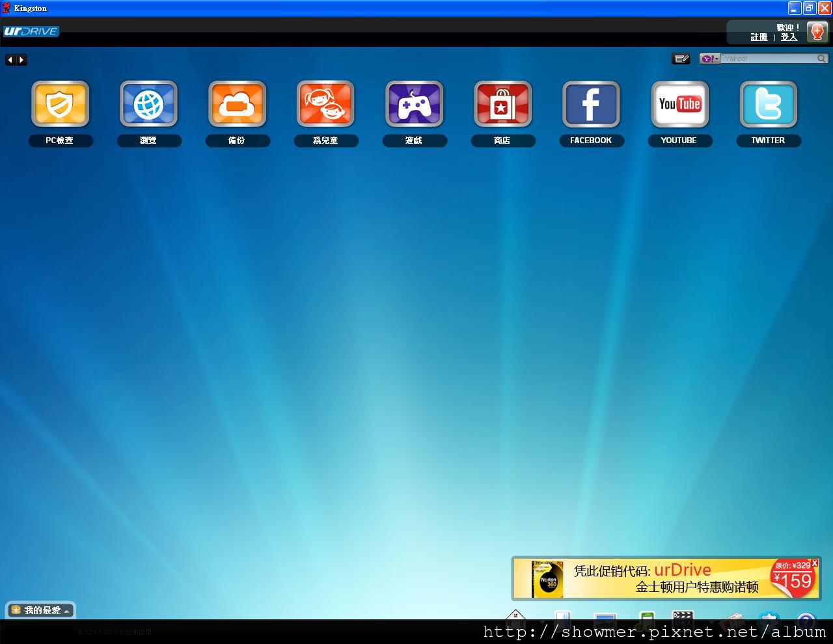Click the Norton 360 promo banner
833x644 pixels.
coord(666,578)
